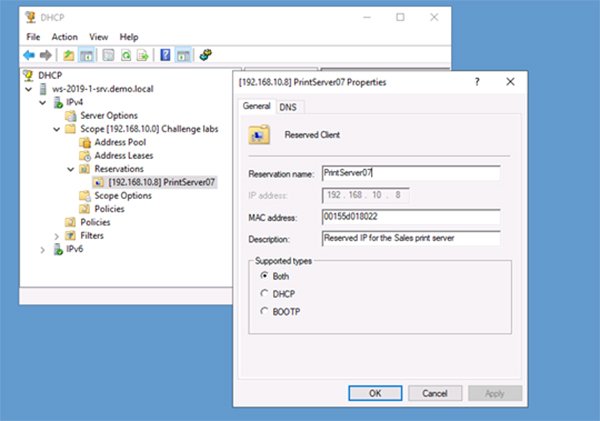The height and width of the screenshot is (421, 600).
Task: Expand the Filters tree node
Action: coord(57,236)
